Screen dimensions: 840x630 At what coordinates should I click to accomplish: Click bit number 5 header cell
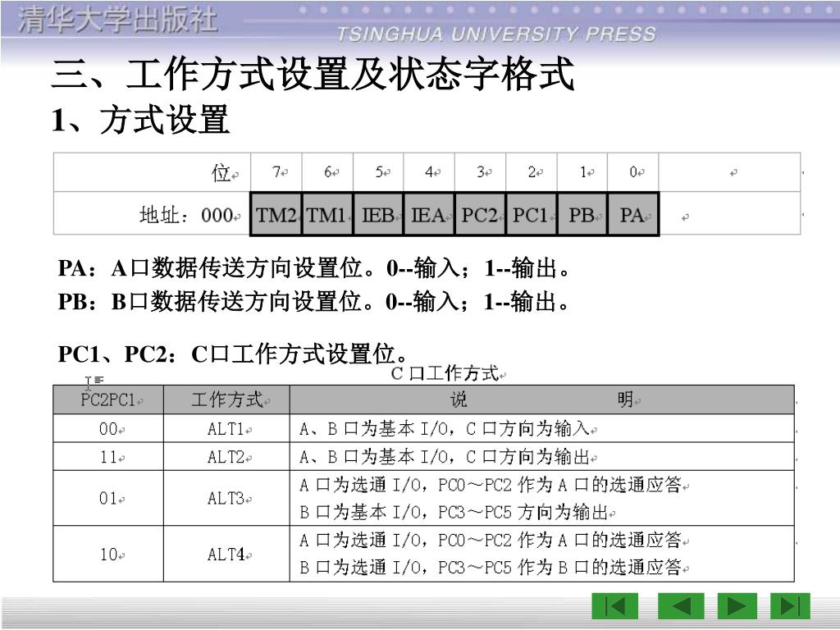coord(378,172)
